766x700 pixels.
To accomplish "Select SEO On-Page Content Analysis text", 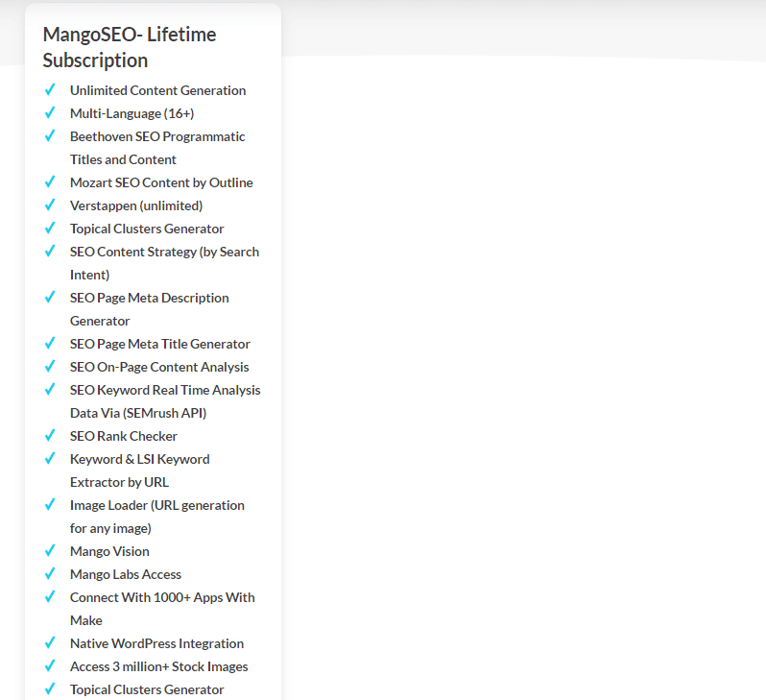I will pyautogui.click(x=159, y=367).
